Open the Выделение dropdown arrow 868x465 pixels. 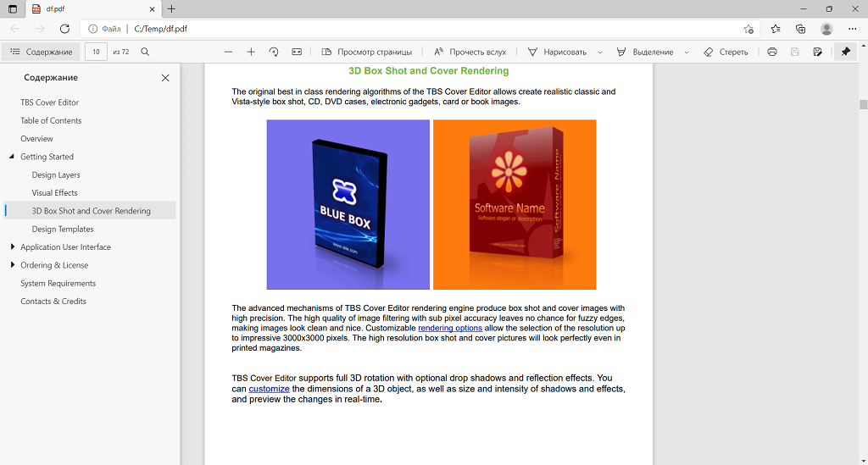pos(687,53)
